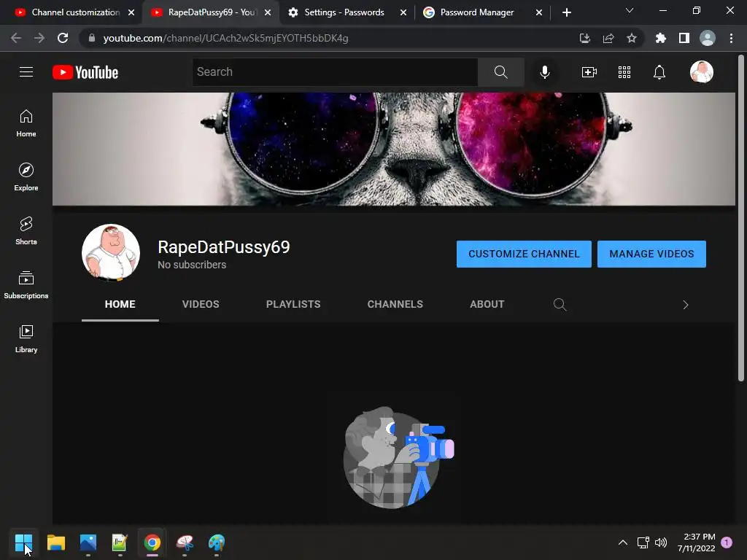
Task: Close the Channel customization tab
Action: click(x=131, y=12)
